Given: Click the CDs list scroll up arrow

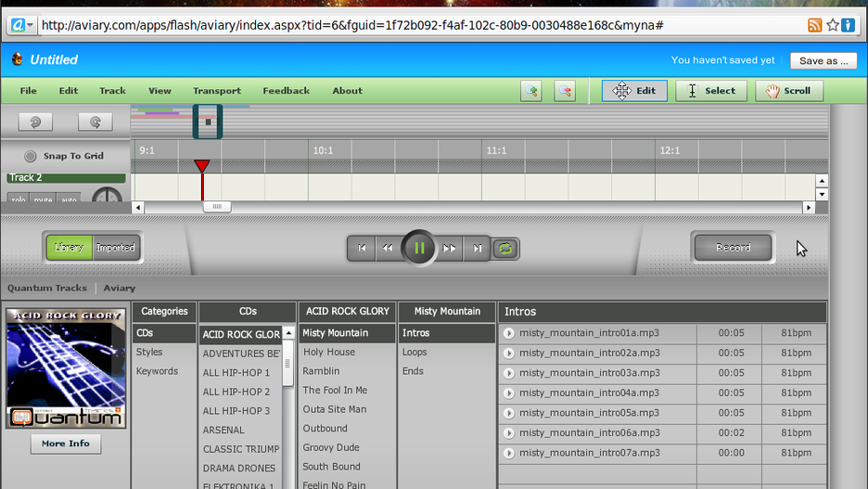Looking at the screenshot, I should coord(288,333).
